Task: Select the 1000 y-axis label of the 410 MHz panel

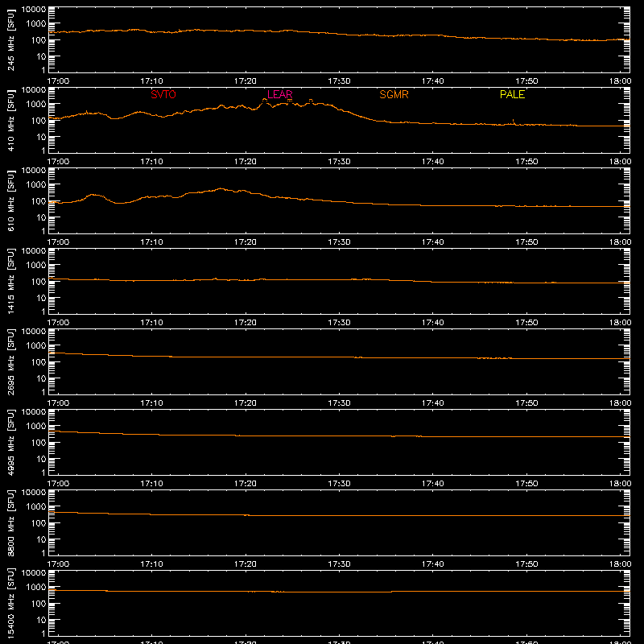Action: pyautogui.click(x=36, y=105)
